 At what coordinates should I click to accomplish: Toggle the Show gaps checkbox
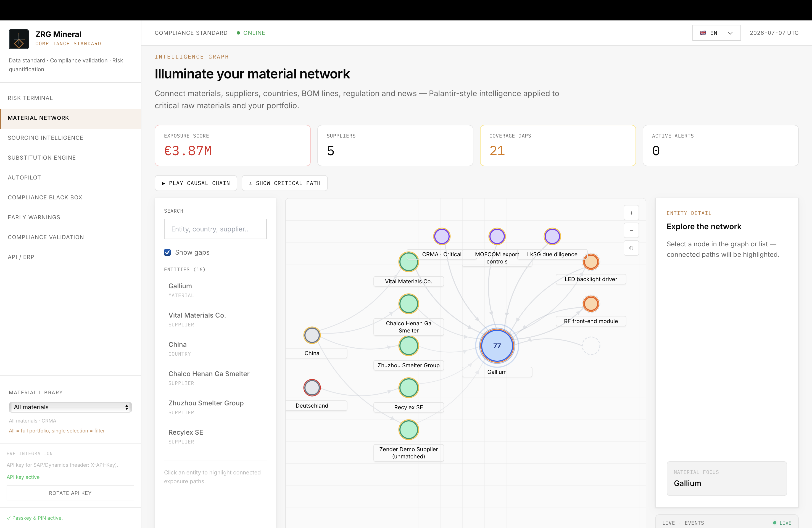click(x=168, y=252)
